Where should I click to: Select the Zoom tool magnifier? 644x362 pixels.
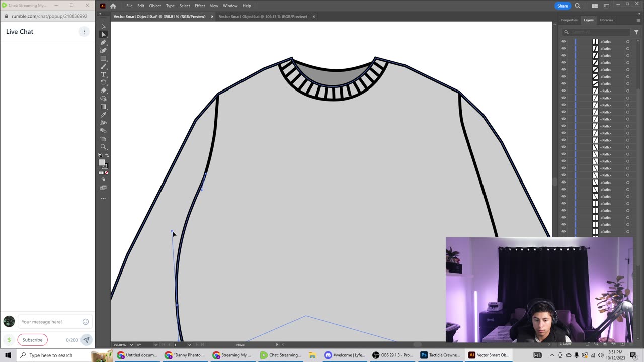tap(103, 147)
